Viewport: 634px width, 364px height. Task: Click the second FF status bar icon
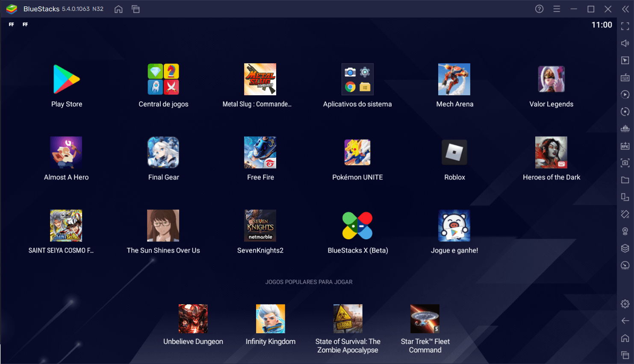point(25,25)
